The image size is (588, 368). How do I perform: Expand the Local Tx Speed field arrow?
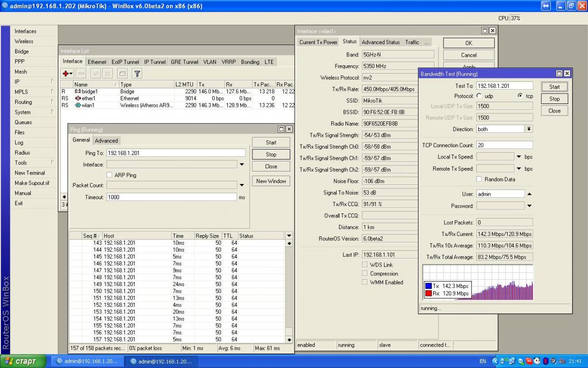point(519,157)
